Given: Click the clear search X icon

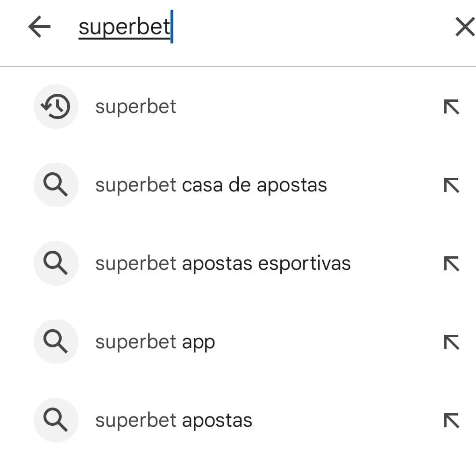Looking at the screenshot, I should coord(464,27).
